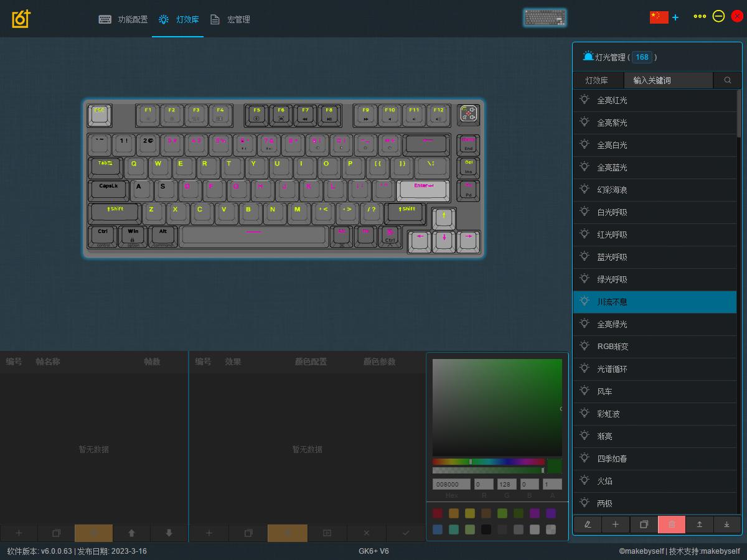Click the Hex color value field
The width and height of the screenshot is (747, 560).
coord(451,484)
